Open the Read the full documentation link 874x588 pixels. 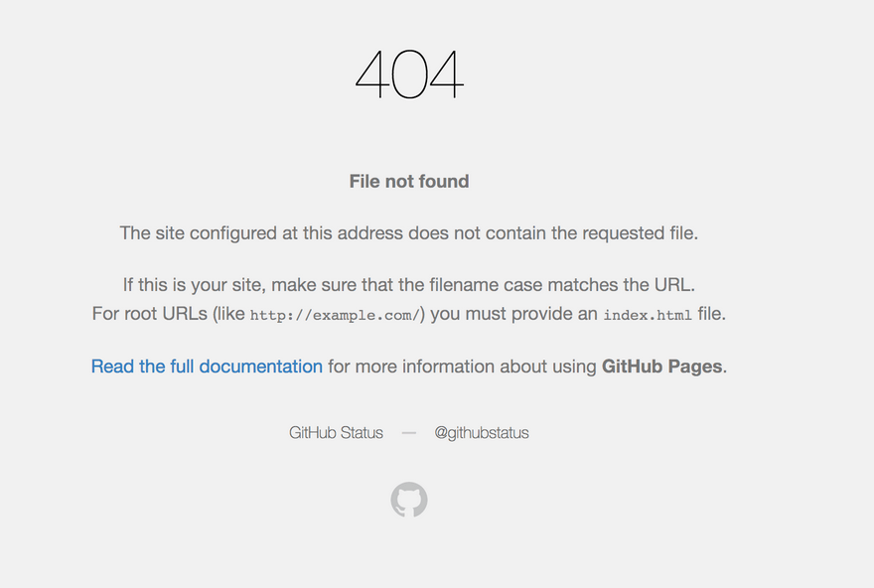207,367
